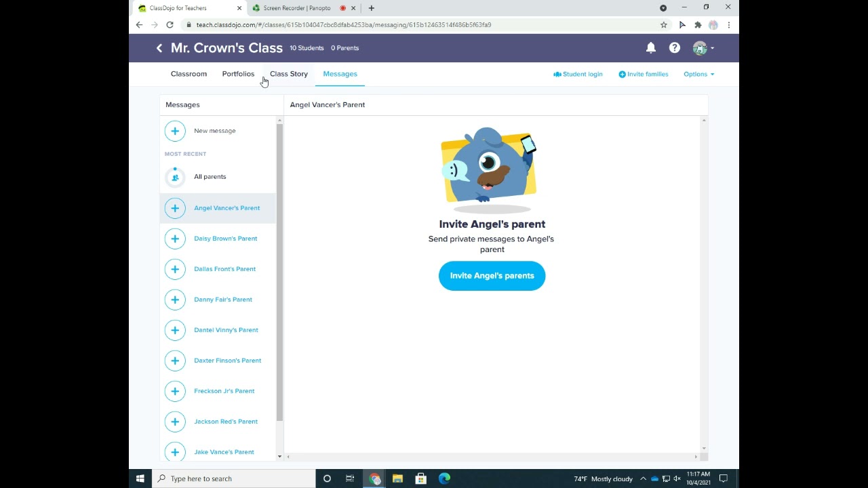
Task: Open Jackson Red's Parent conversation
Action: (x=225, y=422)
